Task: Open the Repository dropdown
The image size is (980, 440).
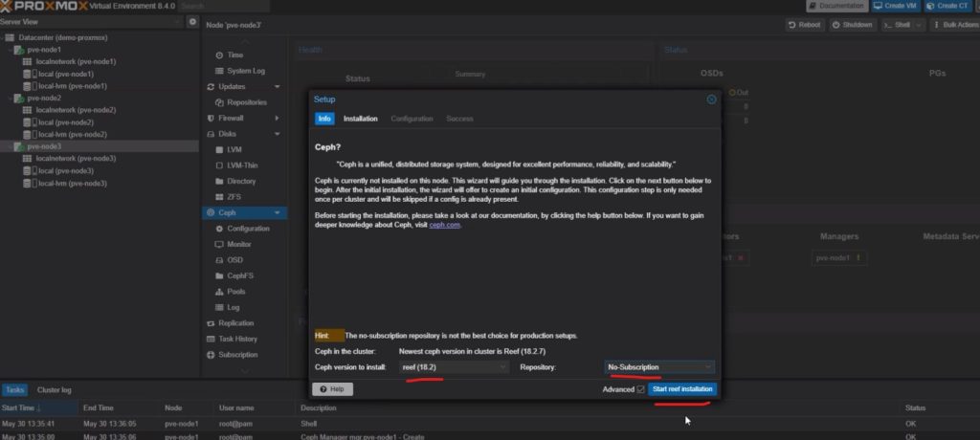Action: [x=659, y=366]
